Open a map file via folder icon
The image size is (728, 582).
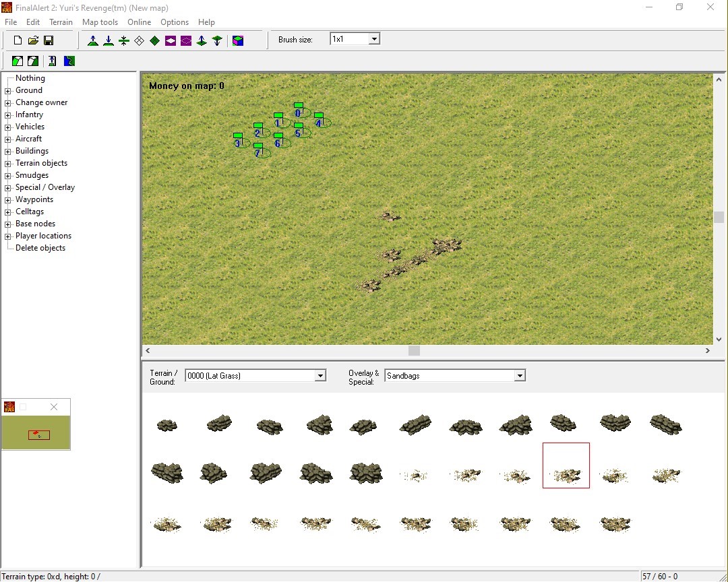33,40
